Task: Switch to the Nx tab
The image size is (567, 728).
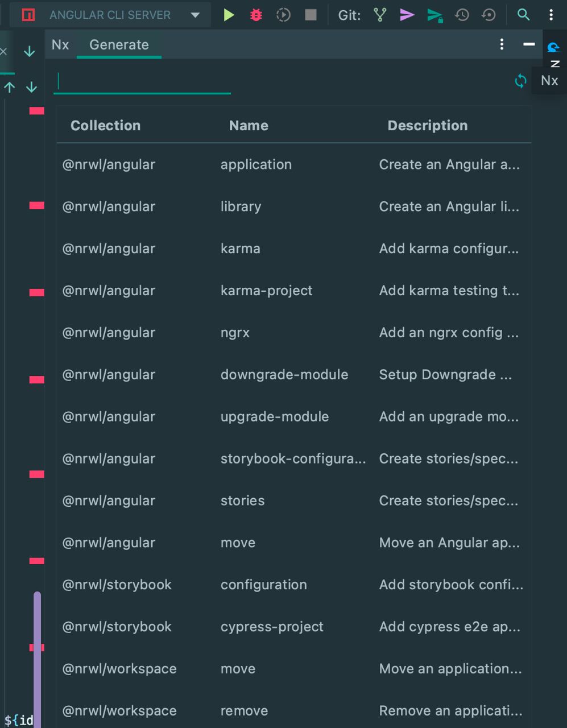Action: [x=60, y=44]
